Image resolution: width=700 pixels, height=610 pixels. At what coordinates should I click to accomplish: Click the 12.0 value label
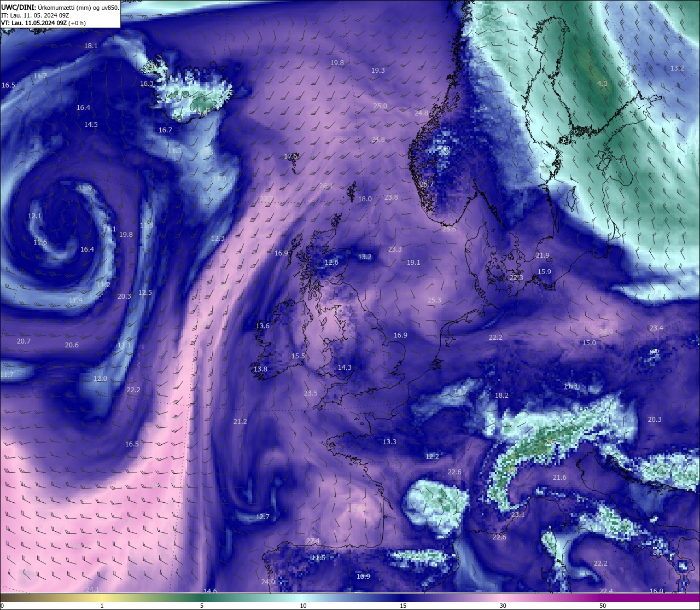pyautogui.click(x=100, y=379)
